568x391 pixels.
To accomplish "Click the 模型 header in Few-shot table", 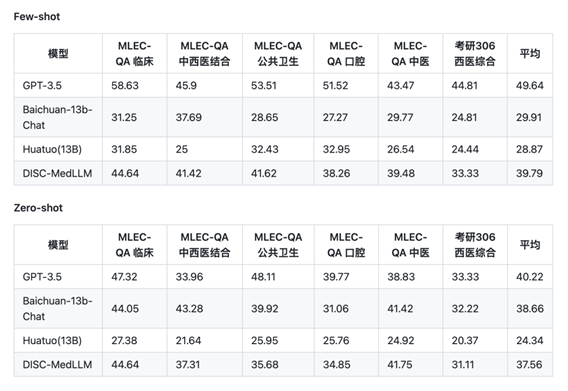I will click(x=58, y=54).
